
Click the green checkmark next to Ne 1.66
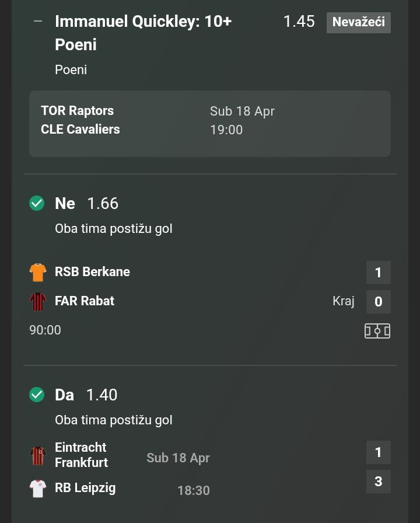pyautogui.click(x=37, y=203)
